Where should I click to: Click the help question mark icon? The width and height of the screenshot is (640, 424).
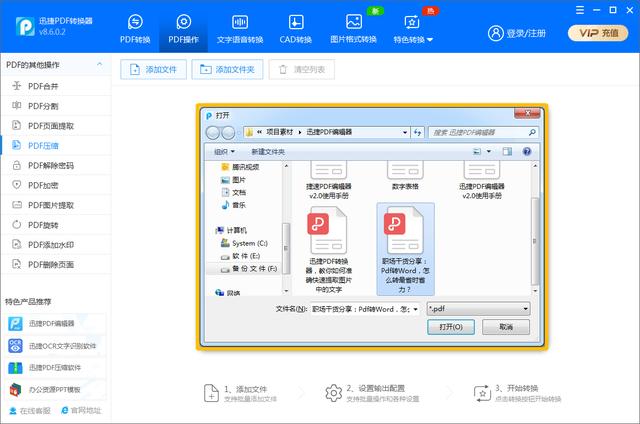pos(527,151)
